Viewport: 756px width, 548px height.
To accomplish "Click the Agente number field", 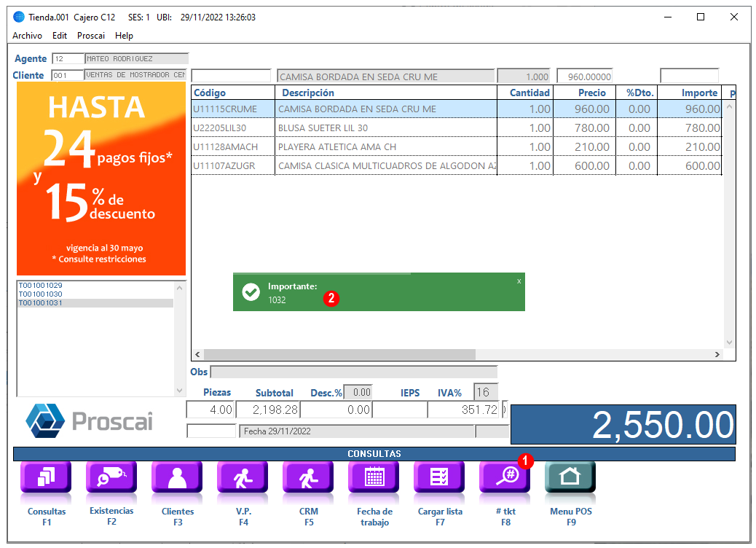I will pyautogui.click(x=68, y=59).
